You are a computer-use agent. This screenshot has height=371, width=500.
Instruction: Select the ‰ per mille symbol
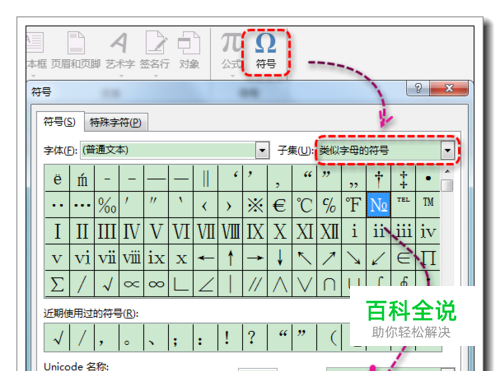(107, 205)
